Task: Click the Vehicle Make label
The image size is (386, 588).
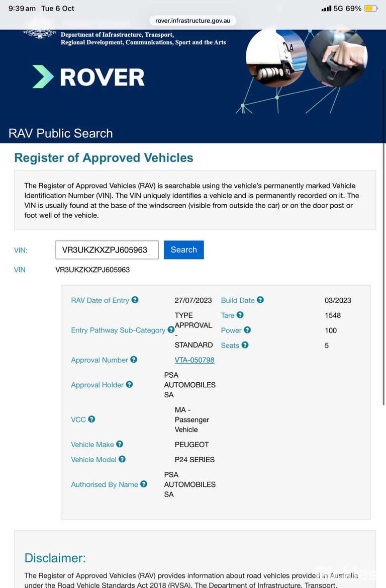Action: [x=92, y=445]
